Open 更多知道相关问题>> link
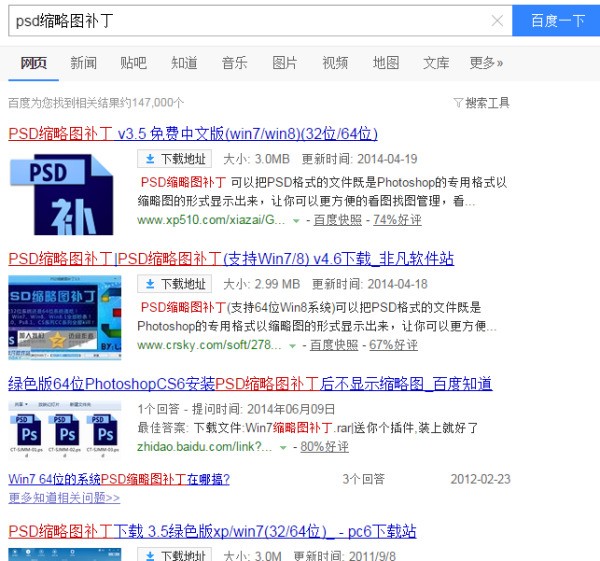The image size is (600, 561). pyautogui.click(x=64, y=497)
